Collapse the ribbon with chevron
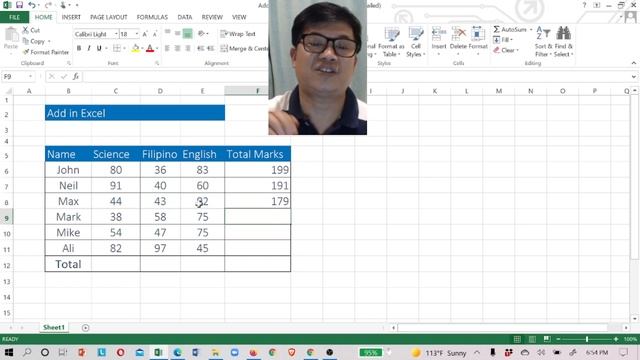 coord(633,63)
